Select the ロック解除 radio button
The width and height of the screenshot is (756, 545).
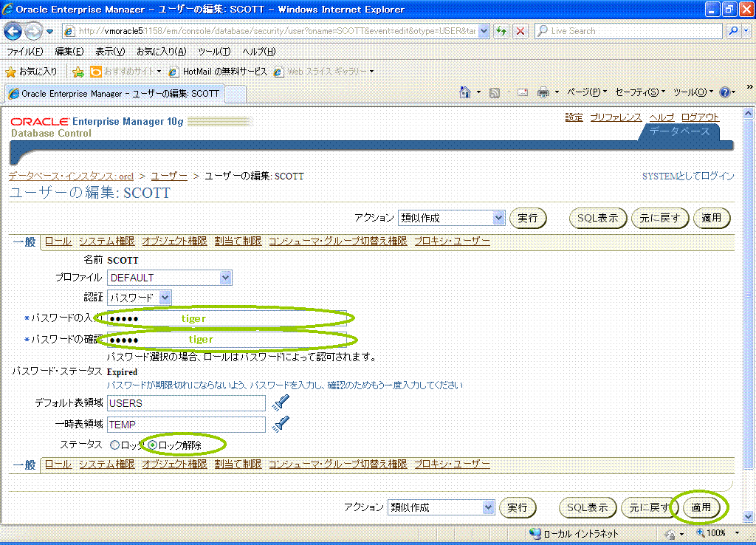click(153, 445)
